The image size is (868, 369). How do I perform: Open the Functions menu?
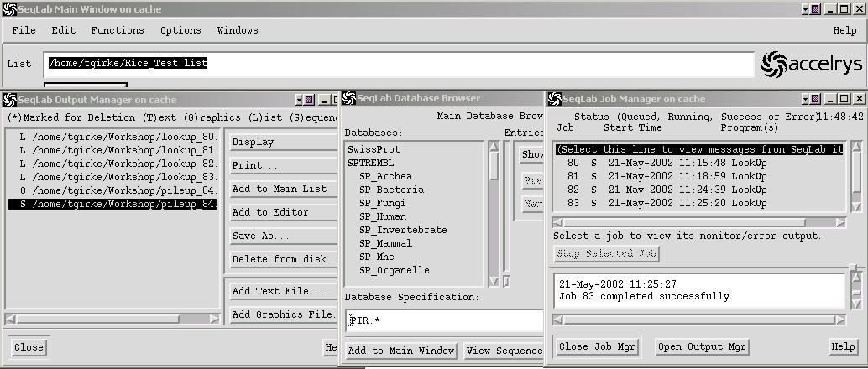(118, 30)
